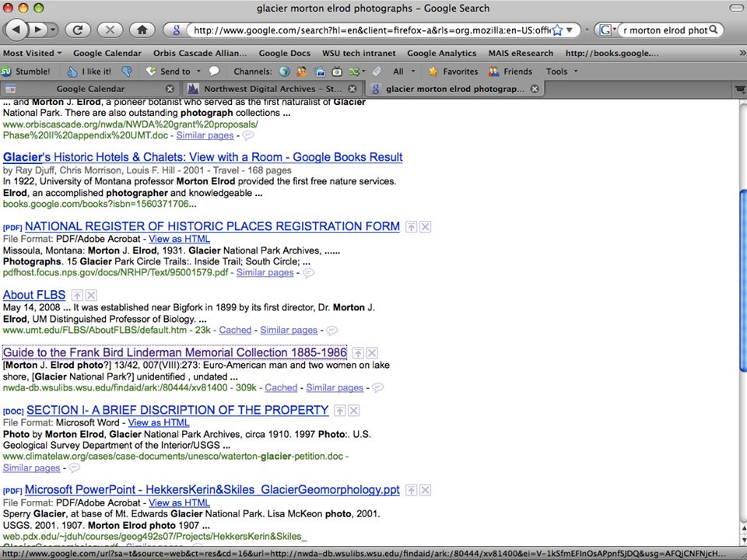The height and width of the screenshot is (560, 747).
Task: Click the I like it! thumbs-up
Action: tap(89, 72)
